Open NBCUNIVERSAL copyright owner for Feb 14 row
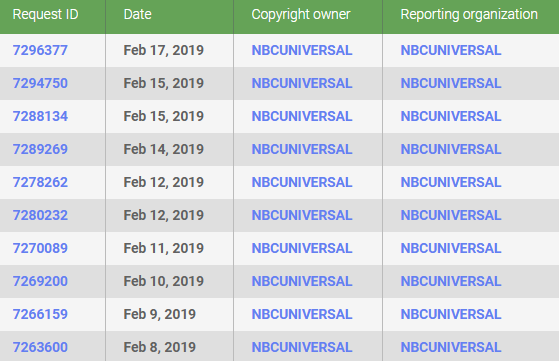The image size is (559, 361). click(x=302, y=149)
